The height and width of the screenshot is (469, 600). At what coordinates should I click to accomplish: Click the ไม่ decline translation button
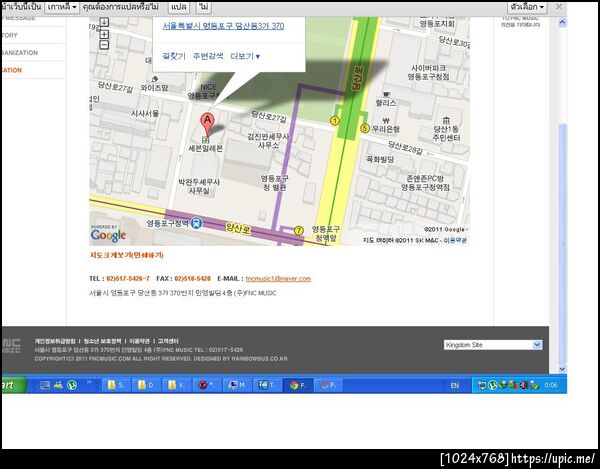(204, 7)
